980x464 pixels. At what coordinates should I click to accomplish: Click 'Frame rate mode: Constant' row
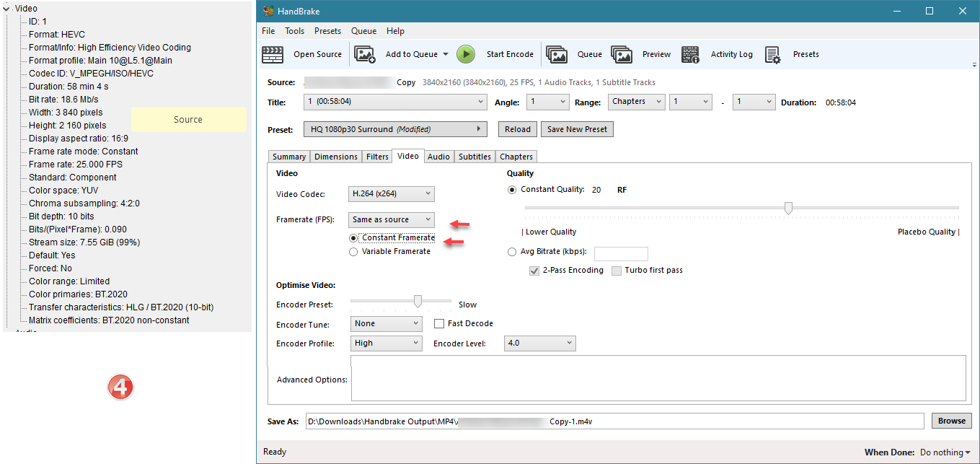(84, 152)
